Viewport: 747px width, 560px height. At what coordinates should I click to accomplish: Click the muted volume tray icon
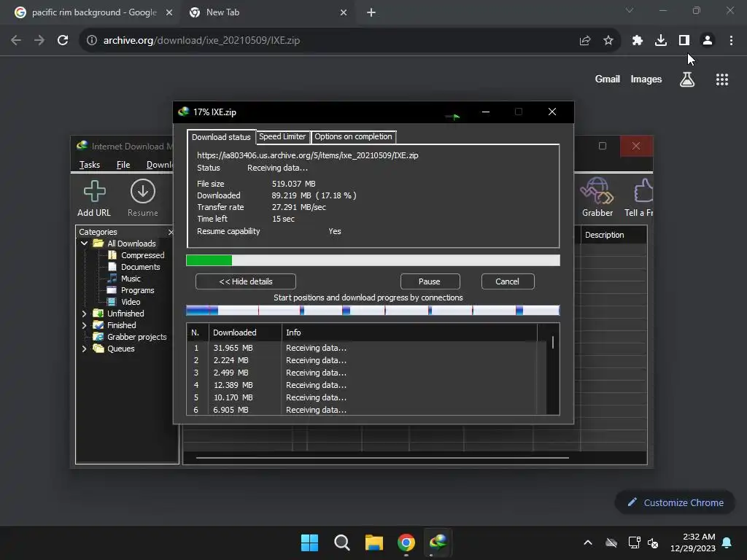click(653, 542)
